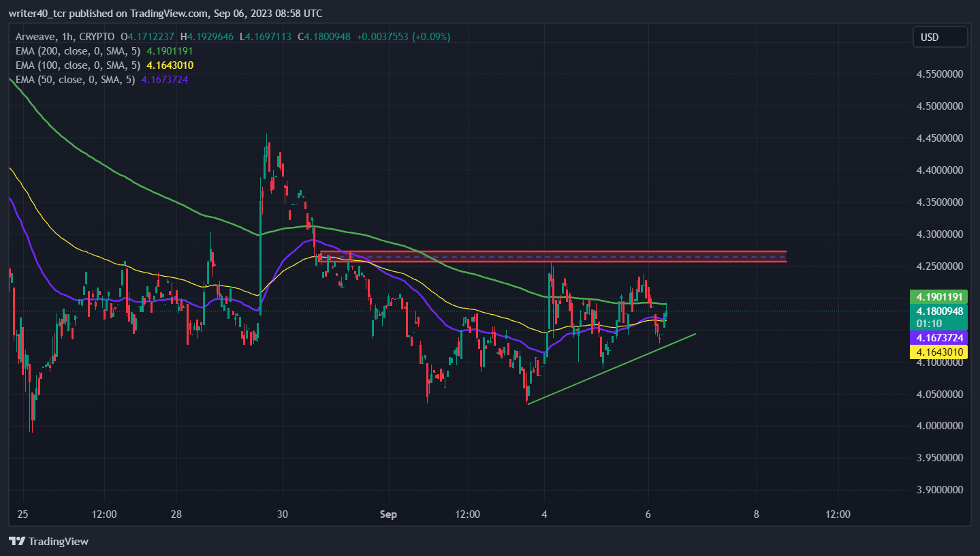
Task: Click the price change value +0.0037553 (+0.09%)
Action: pos(403,36)
